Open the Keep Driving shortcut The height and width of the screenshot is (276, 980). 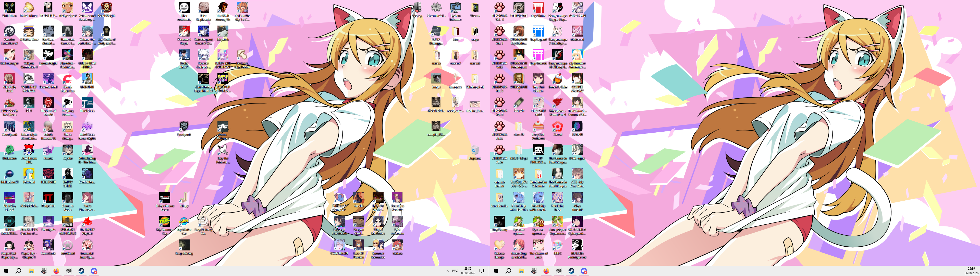coord(184,247)
